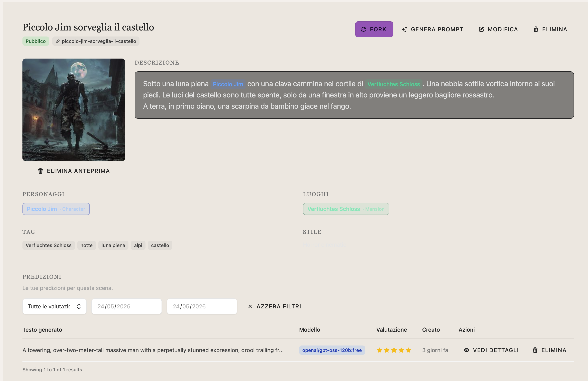Click Vedi Dettagli for the prediction
The image size is (588, 381).
click(x=491, y=350)
